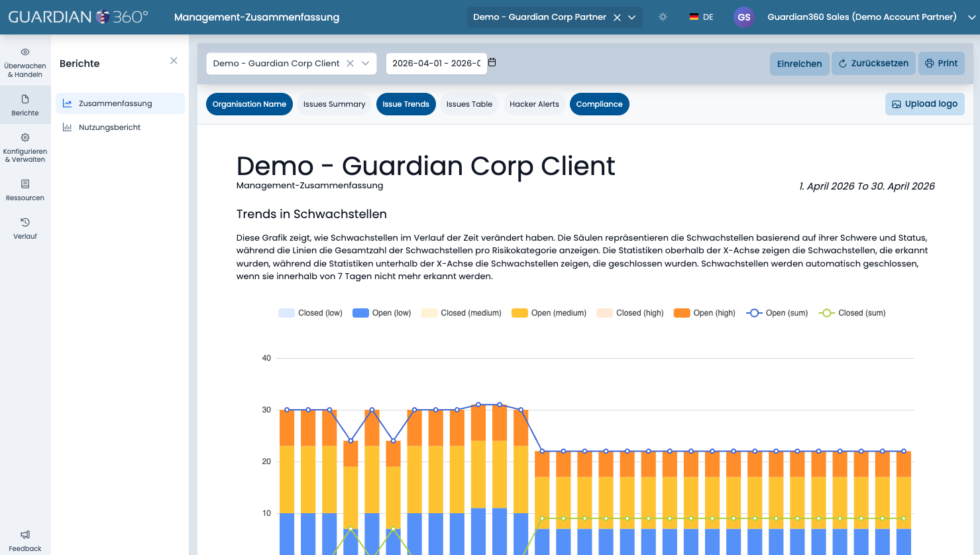Open Konfigurieren & Verwalten gear icon
This screenshot has width=980, height=555.
pyautogui.click(x=25, y=138)
